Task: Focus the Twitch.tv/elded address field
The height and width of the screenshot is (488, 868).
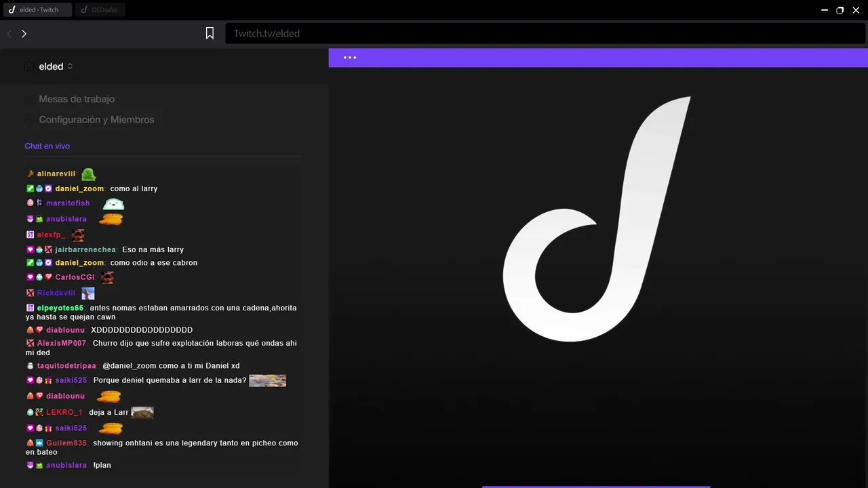Action: [545, 33]
